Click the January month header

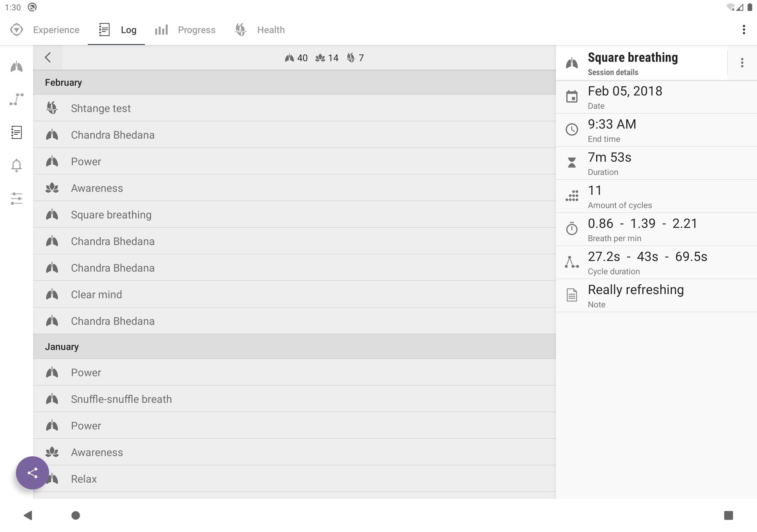[x=294, y=346]
